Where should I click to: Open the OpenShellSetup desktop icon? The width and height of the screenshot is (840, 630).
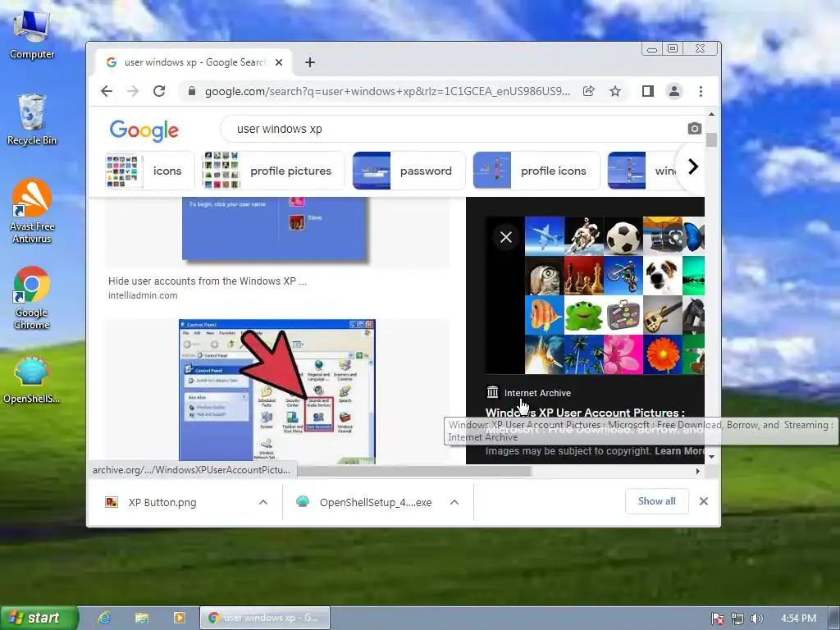point(32,379)
